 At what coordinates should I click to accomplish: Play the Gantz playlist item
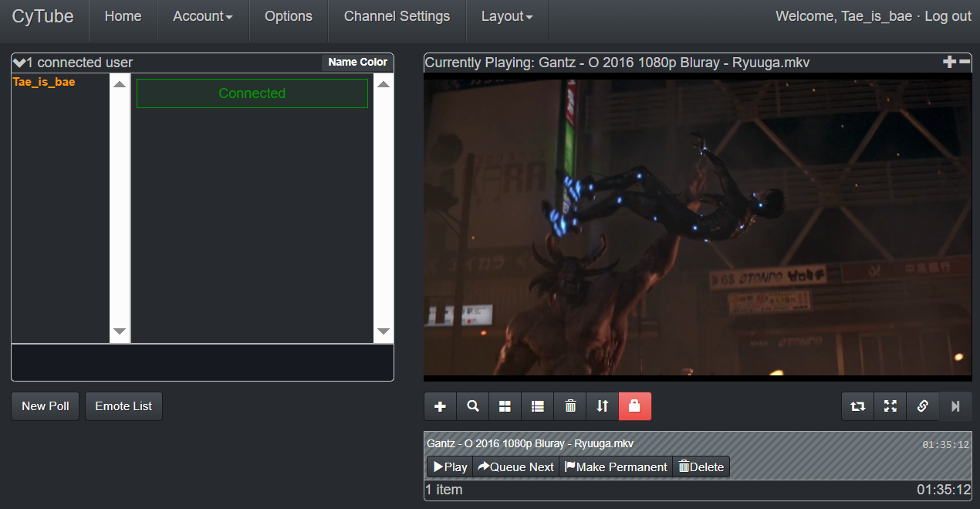coord(450,467)
